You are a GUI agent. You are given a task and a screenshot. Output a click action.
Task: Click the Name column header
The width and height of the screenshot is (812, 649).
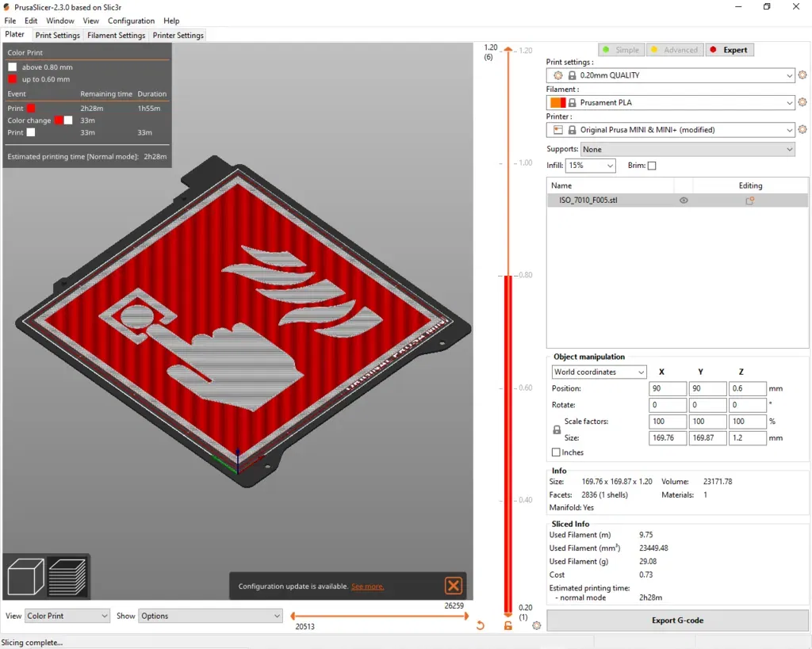561,185
